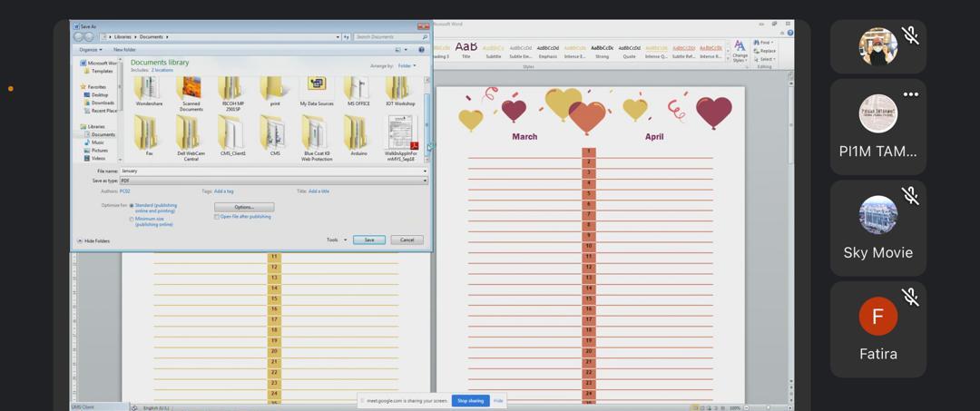
Task: Click the Back arrow in Save As dialog
Action: pos(79,37)
